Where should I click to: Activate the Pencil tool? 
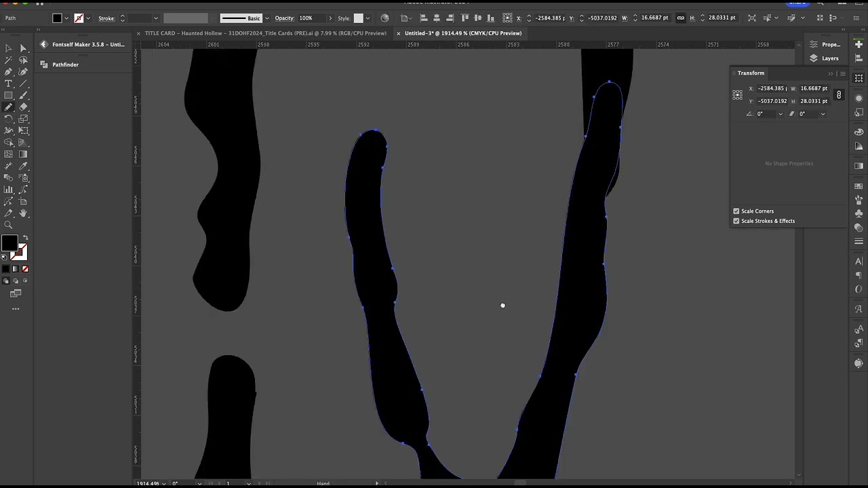point(8,107)
